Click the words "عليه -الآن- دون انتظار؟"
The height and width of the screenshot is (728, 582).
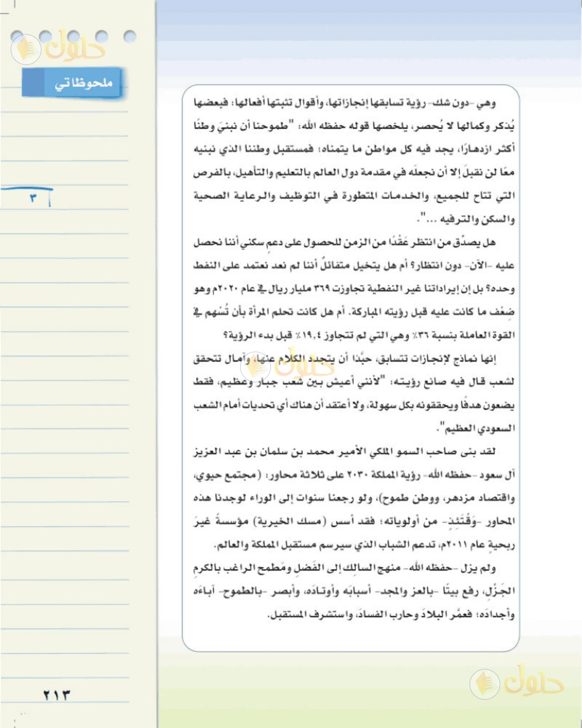click(x=462, y=265)
